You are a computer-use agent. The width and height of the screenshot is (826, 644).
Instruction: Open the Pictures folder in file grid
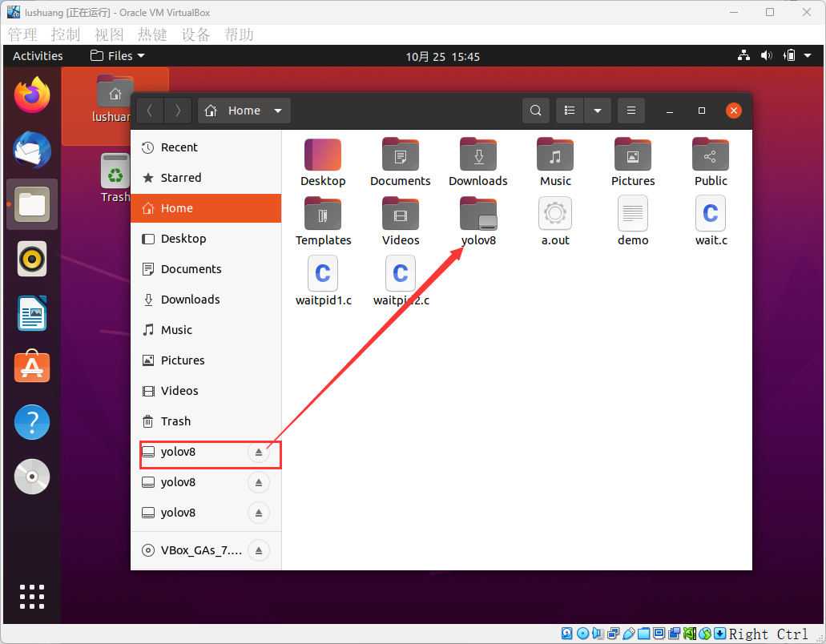[x=633, y=162]
